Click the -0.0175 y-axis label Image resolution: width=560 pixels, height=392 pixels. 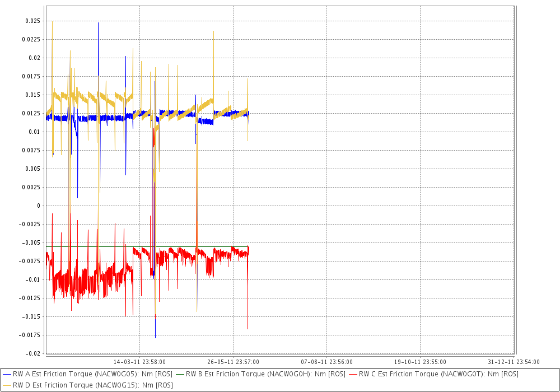[30, 335]
